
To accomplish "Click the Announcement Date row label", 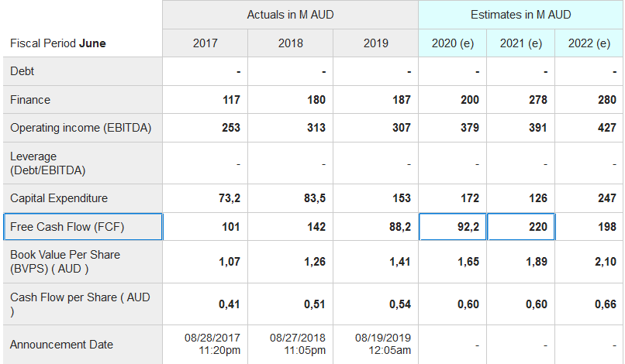I will click(x=61, y=345).
